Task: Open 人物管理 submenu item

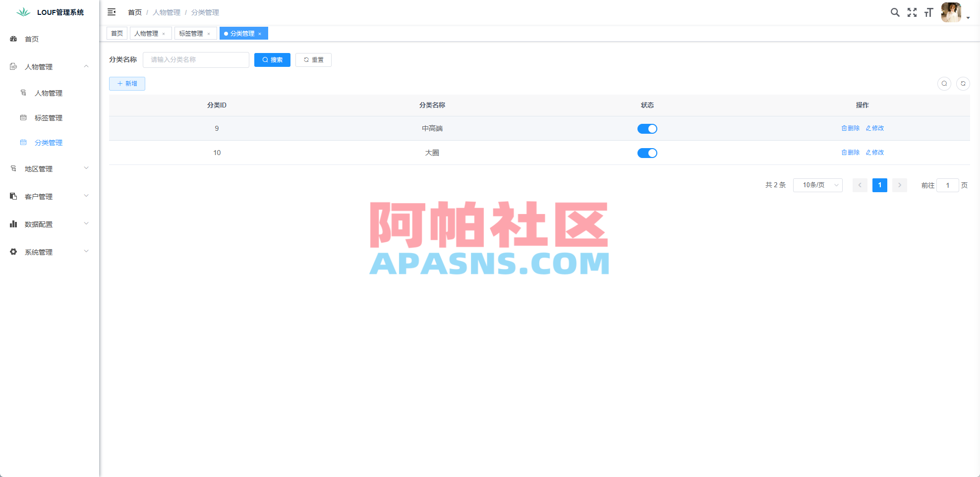Action: pos(50,93)
